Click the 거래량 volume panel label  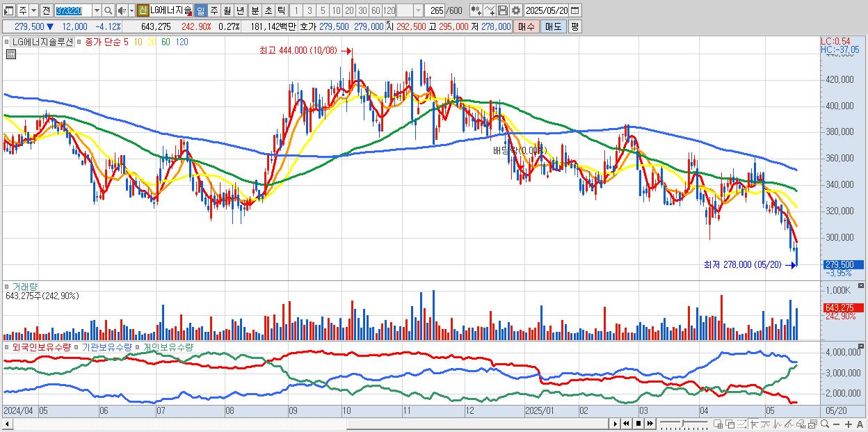coord(24,287)
